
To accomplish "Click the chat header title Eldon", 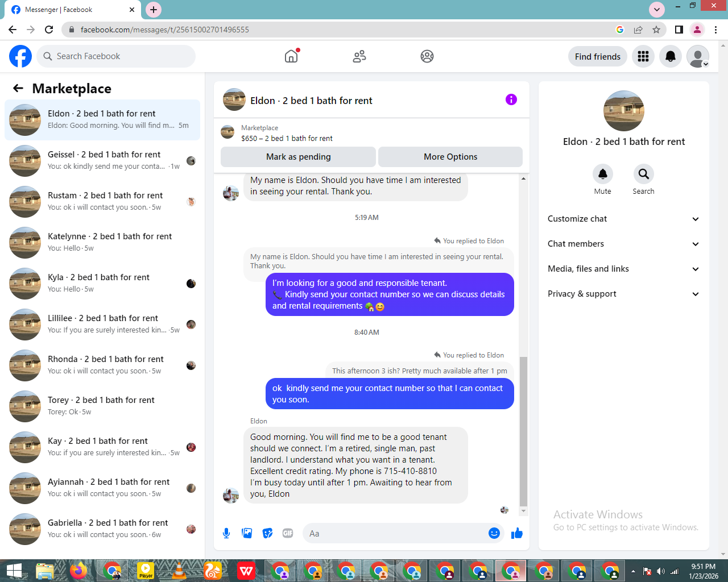I will pos(311,101).
